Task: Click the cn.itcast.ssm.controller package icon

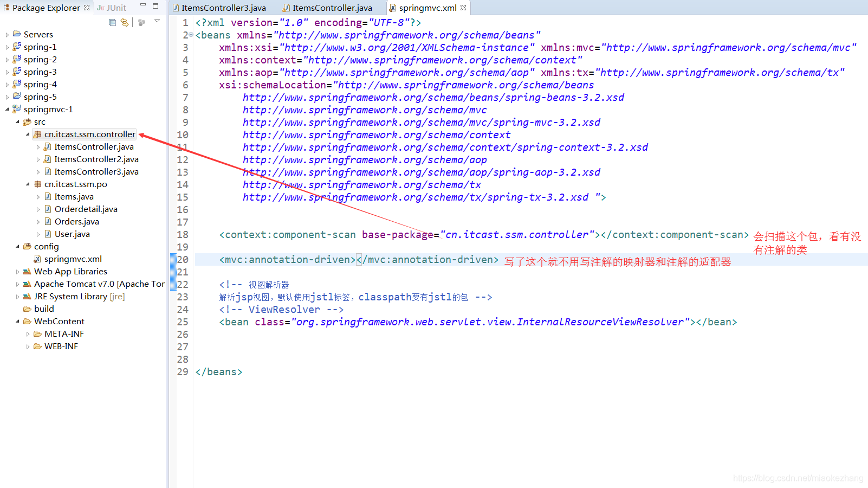Action: (37, 134)
